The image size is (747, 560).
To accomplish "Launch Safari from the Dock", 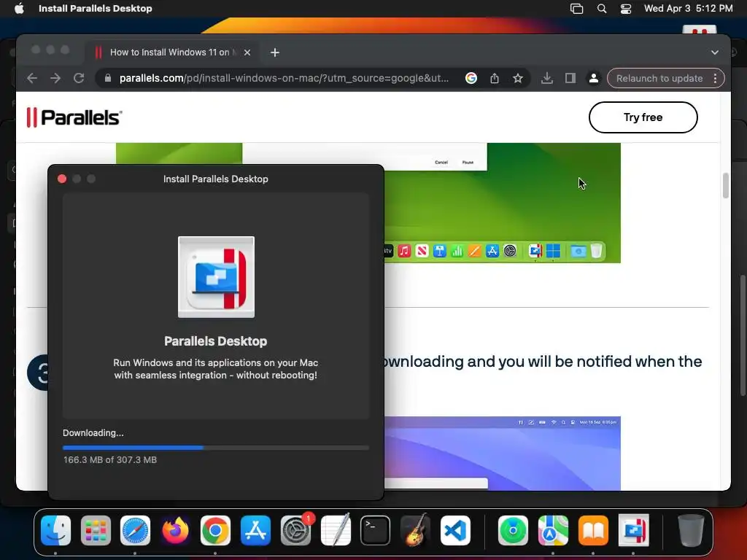I will pyautogui.click(x=135, y=530).
